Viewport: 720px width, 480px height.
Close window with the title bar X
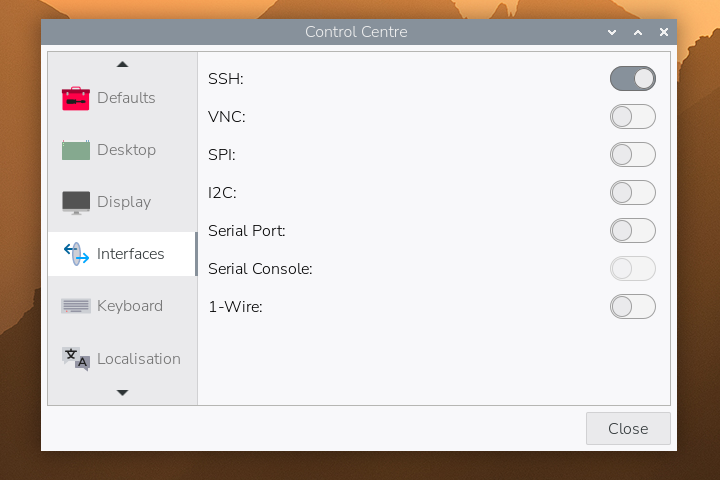pos(664,32)
